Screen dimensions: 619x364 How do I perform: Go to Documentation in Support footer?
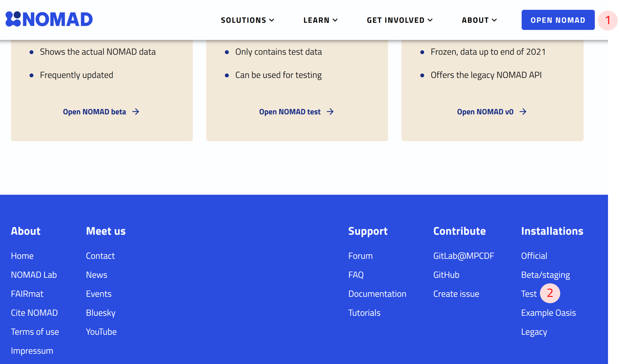point(377,294)
